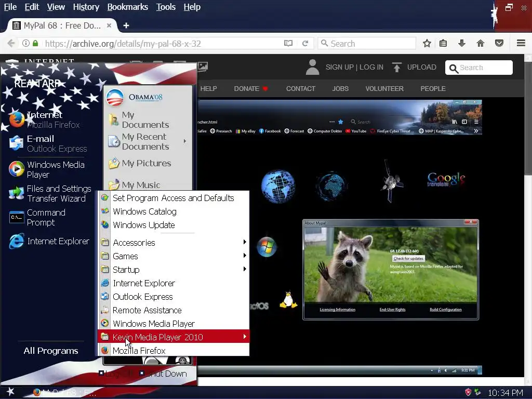Screen dimensions: 532x399
Task: Select Windows Update in programs list
Action: pyautogui.click(x=174, y=225)
